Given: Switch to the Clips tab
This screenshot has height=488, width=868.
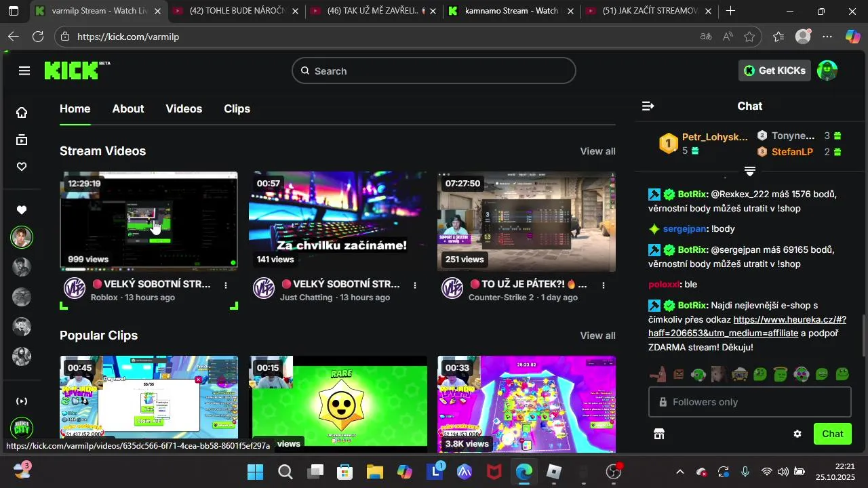Looking at the screenshot, I should click(237, 108).
